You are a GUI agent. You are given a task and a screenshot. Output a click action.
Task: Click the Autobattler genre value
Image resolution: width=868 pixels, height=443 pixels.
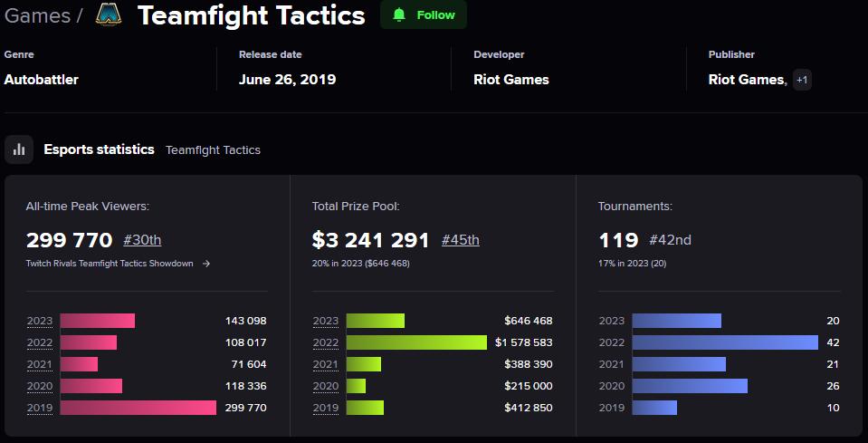[x=42, y=80]
